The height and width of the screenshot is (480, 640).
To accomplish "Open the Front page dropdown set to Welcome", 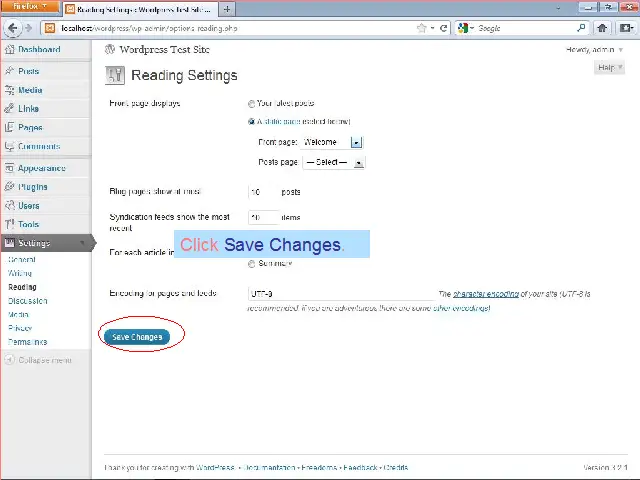I will pyautogui.click(x=331, y=142).
